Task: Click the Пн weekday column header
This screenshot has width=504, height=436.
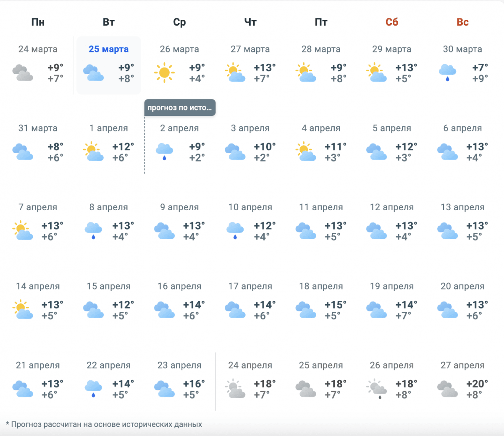Action: [38, 22]
